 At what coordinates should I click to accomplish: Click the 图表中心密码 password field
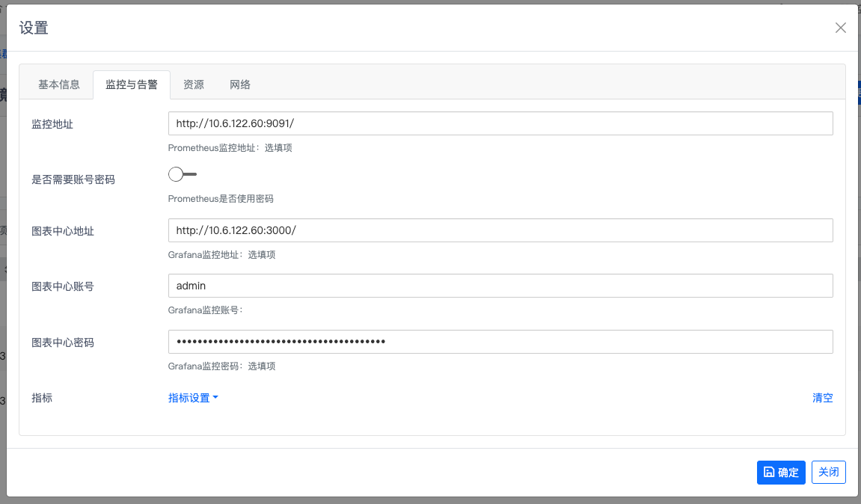pyautogui.click(x=500, y=342)
